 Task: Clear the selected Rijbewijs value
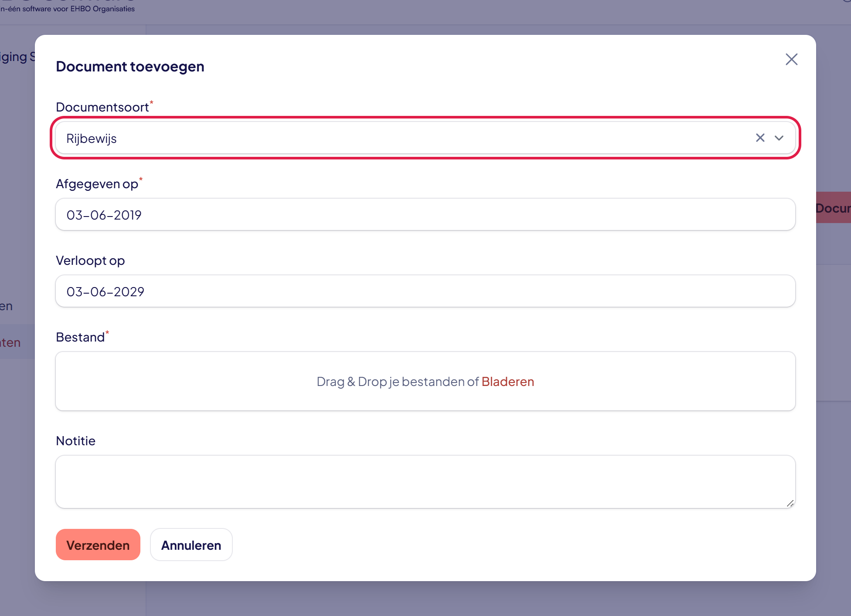[760, 138]
